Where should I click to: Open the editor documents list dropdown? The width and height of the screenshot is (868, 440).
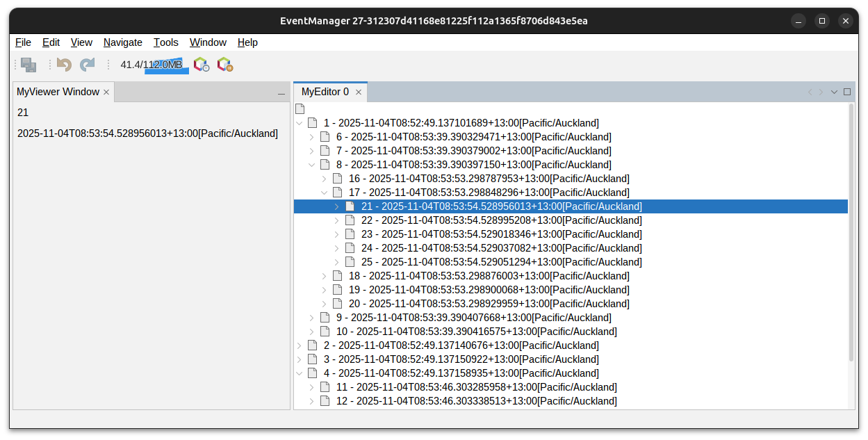pos(834,92)
